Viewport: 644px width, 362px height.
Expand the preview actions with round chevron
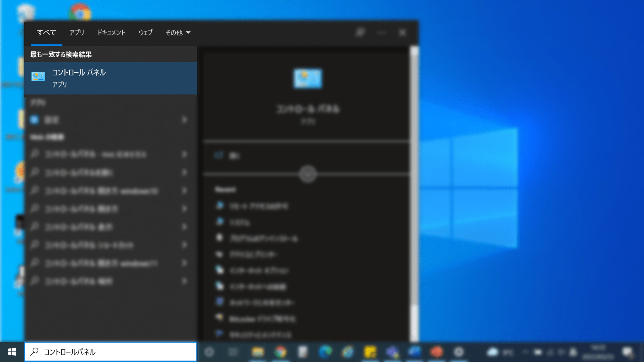tap(308, 174)
